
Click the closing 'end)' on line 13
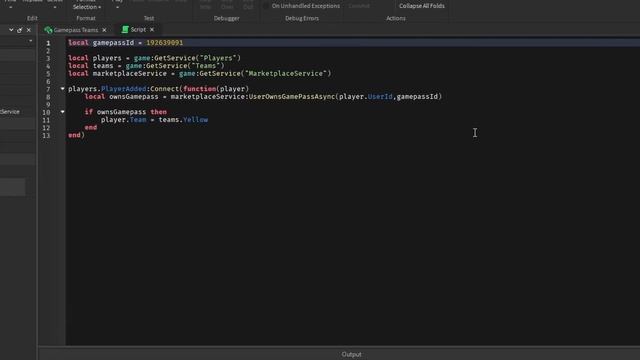click(76, 135)
